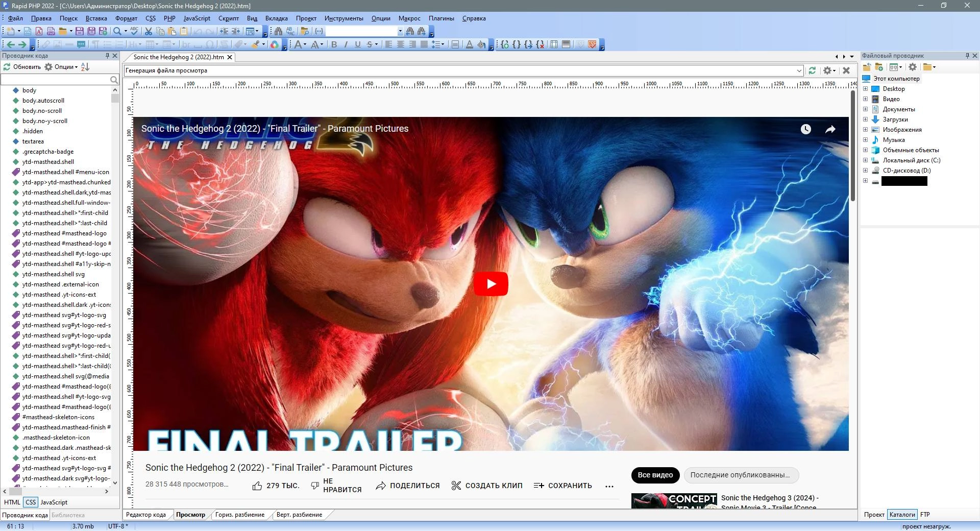The width and height of the screenshot is (980, 531).
Task: Click the green Forward arrow icon
Action: tap(22, 44)
